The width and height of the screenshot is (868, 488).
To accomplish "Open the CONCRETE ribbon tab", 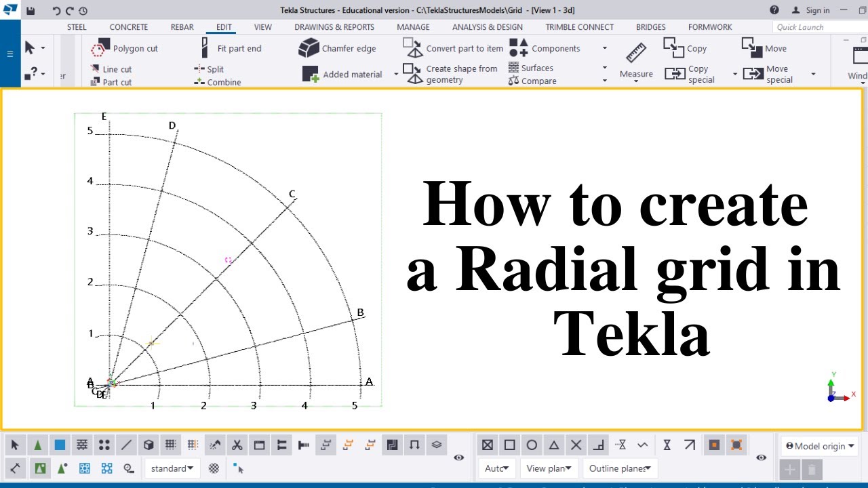I will tap(129, 27).
